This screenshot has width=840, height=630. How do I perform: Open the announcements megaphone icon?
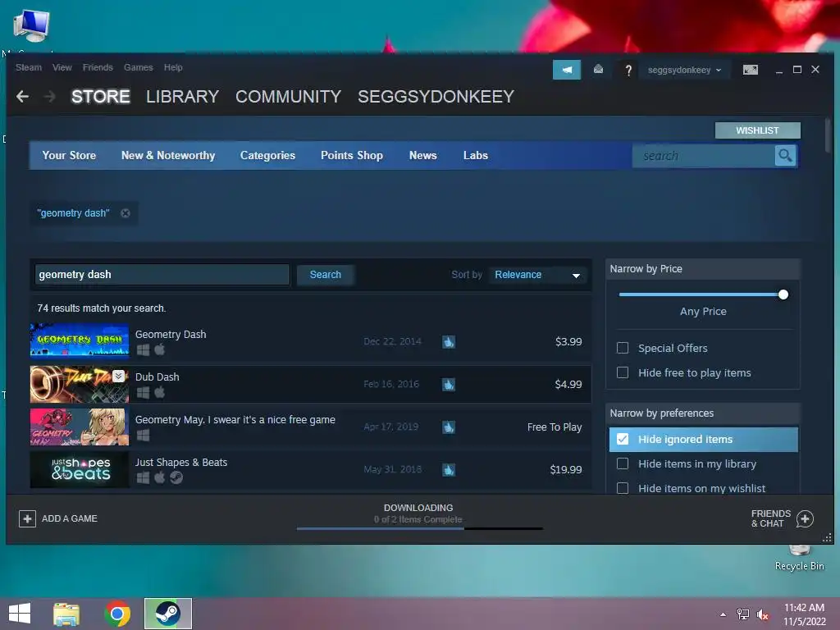point(567,70)
